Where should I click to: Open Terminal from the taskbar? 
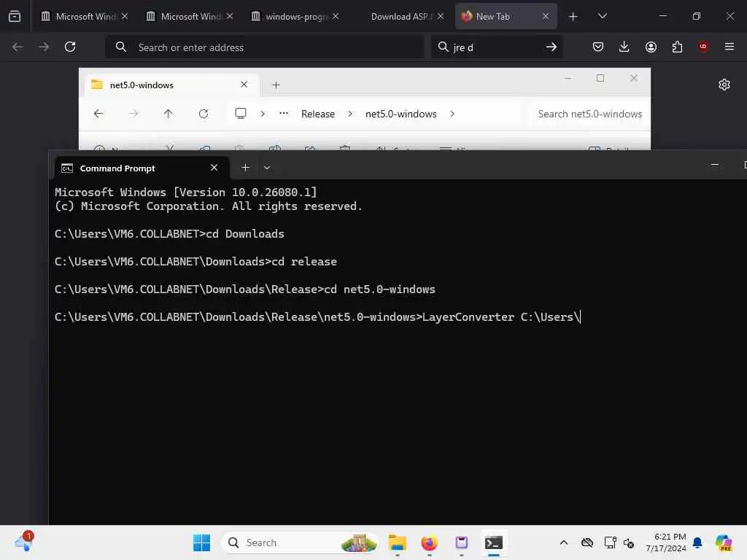coord(494,542)
